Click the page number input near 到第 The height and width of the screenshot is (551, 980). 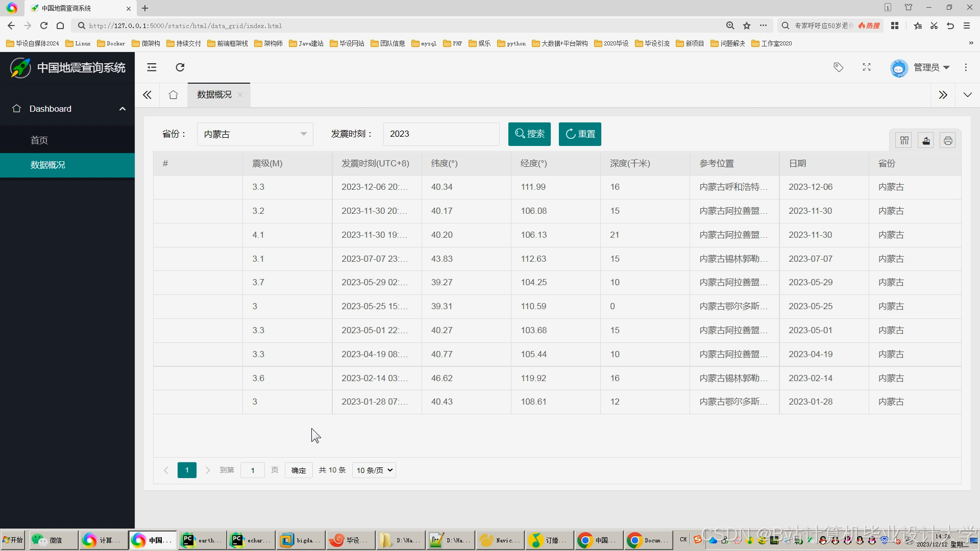coord(252,470)
